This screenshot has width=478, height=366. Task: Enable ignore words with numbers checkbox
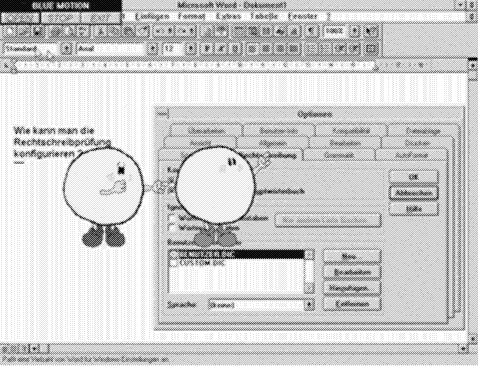pyautogui.click(x=172, y=228)
